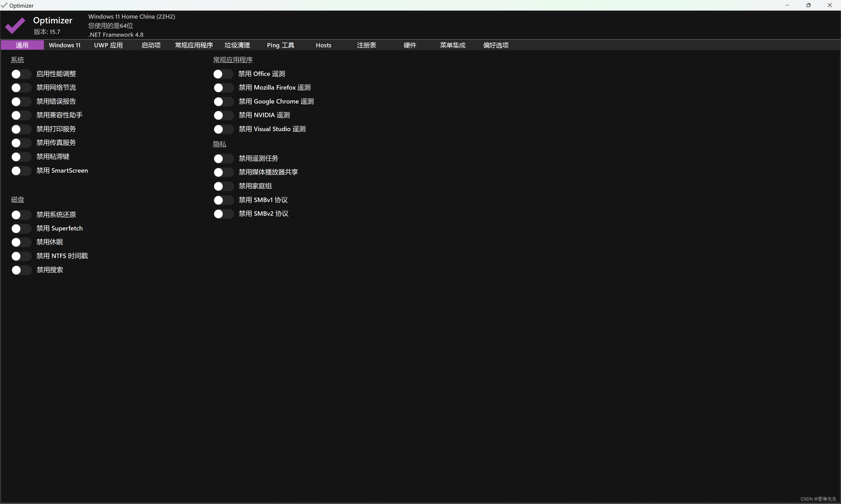Enable 启用性能调整
This screenshot has width=841, height=504.
coord(21,74)
